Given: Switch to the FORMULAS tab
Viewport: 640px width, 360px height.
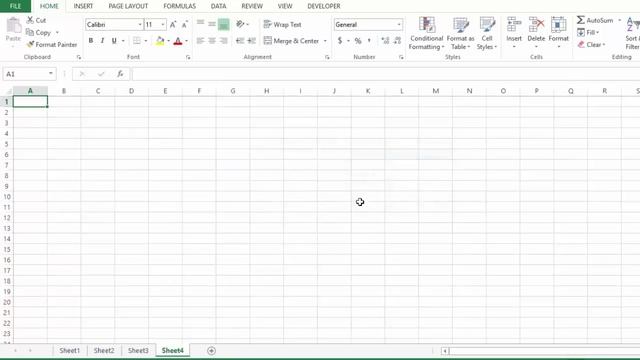Looking at the screenshot, I should tap(180, 6).
